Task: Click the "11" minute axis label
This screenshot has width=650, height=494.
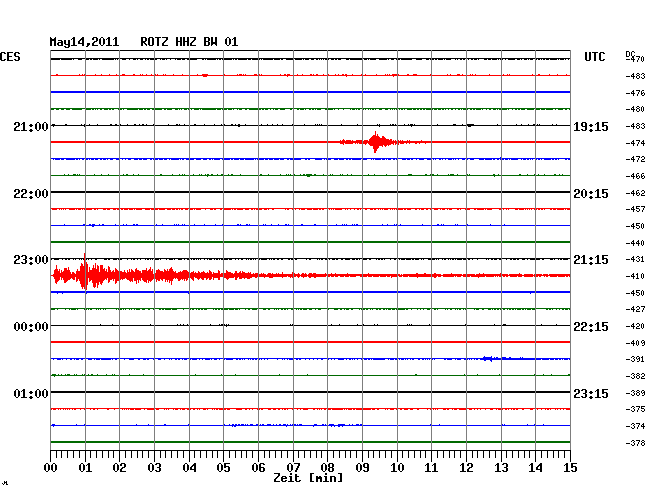Action: coord(432,468)
